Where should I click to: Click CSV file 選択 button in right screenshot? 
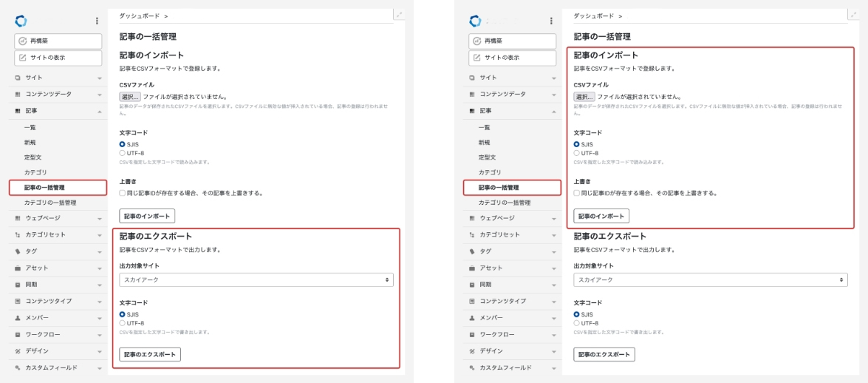pos(584,96)
